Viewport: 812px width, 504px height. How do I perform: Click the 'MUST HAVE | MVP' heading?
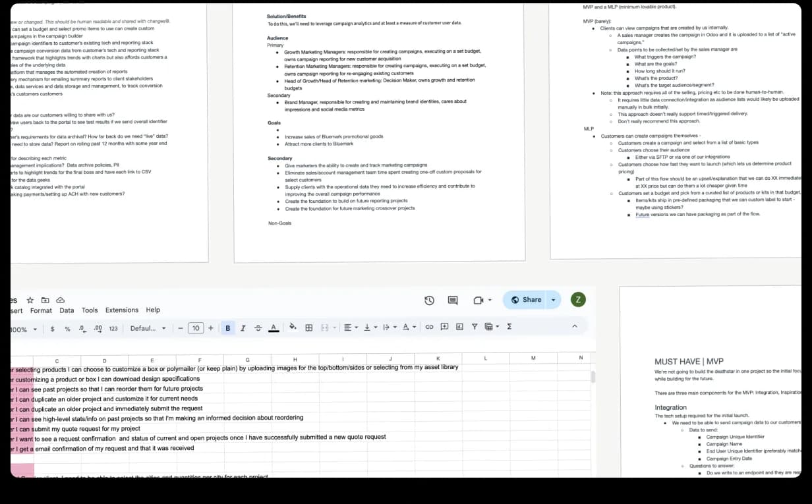coord(689,362)
